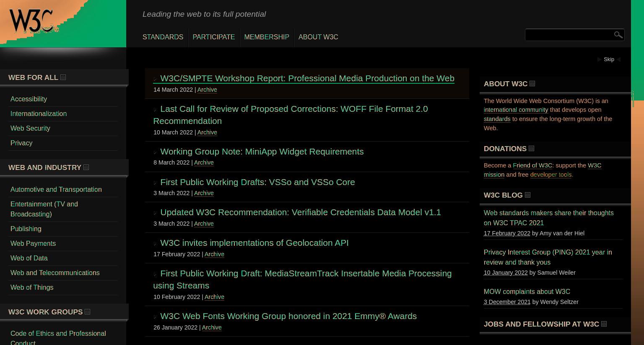Screen dimensions: 644x345
Task: Click Archive next to 10 March 2022
Action: click(x=207, y=132)
